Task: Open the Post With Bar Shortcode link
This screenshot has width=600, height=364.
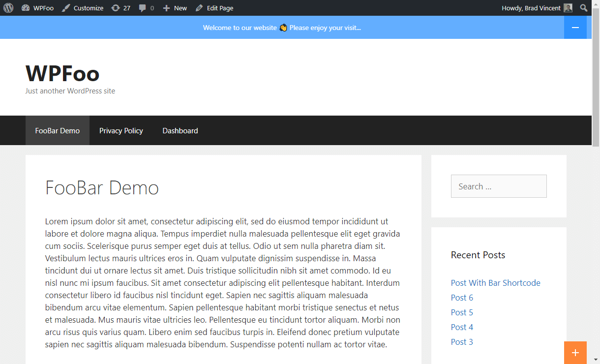Action: click(x=496, y=283)
